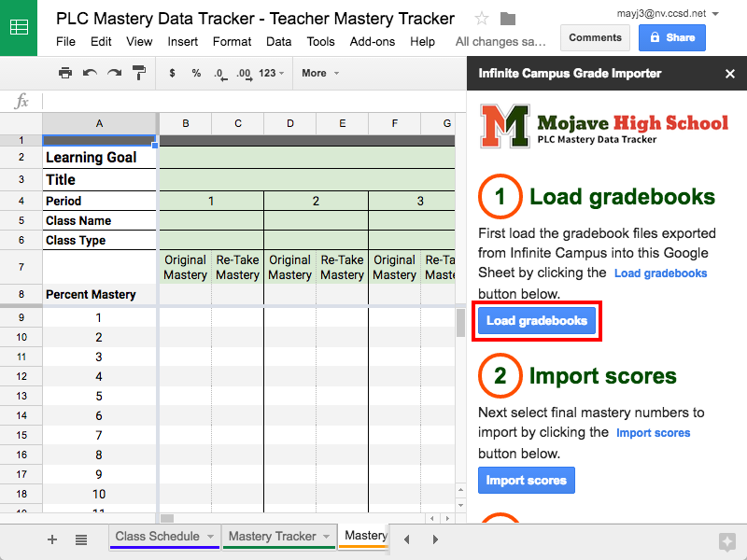This screenshot has width=747, height=560.
Task: Star this spreadsheet document
Action: [x=482, y=19]
